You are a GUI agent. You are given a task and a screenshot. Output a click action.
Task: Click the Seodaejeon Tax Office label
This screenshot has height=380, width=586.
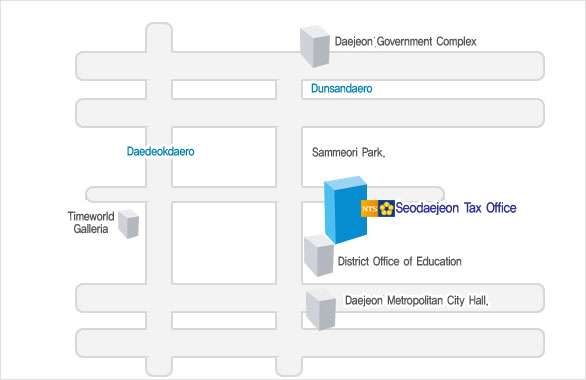tap(456, 208)
